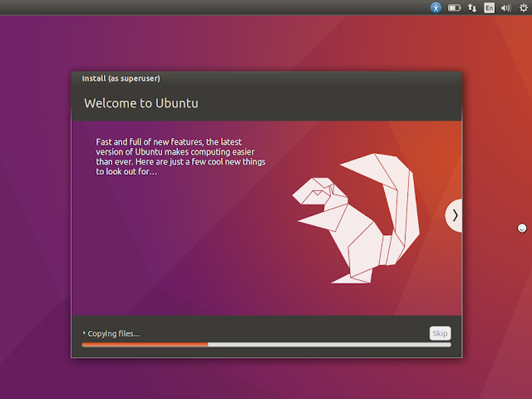Click the Copying files status text
532x399 pixels.
tap(114, 333)
